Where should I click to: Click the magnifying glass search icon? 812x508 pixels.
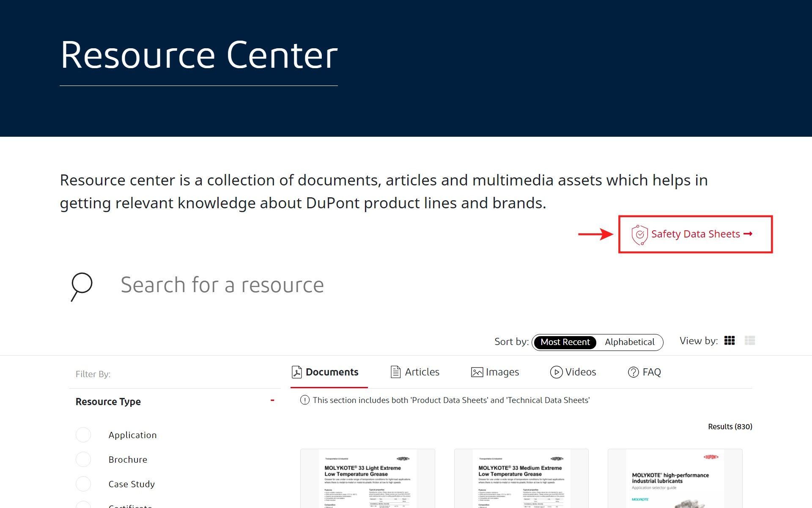click(x=82, y=287)
